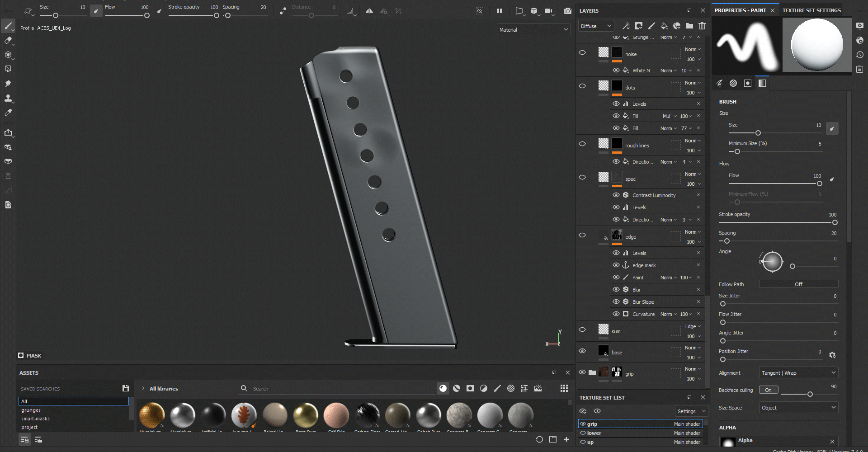The width and height of the screenshot is (868, 452).
Task: Add an effect with the magic wand icon
Action: 626,26
